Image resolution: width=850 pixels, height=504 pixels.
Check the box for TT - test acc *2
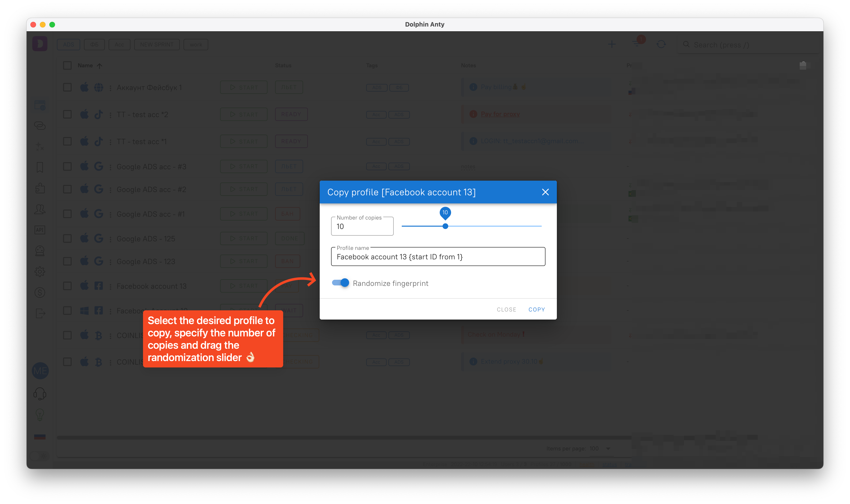pyautogui.click(x=67, y=114)
